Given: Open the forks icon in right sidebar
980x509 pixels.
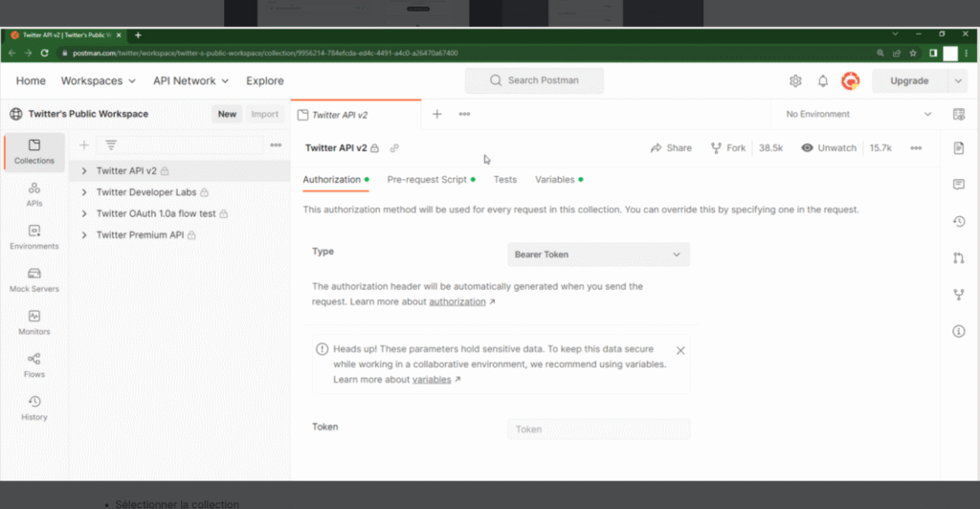Looking at the screenshot, I should (x=959, y=294).
